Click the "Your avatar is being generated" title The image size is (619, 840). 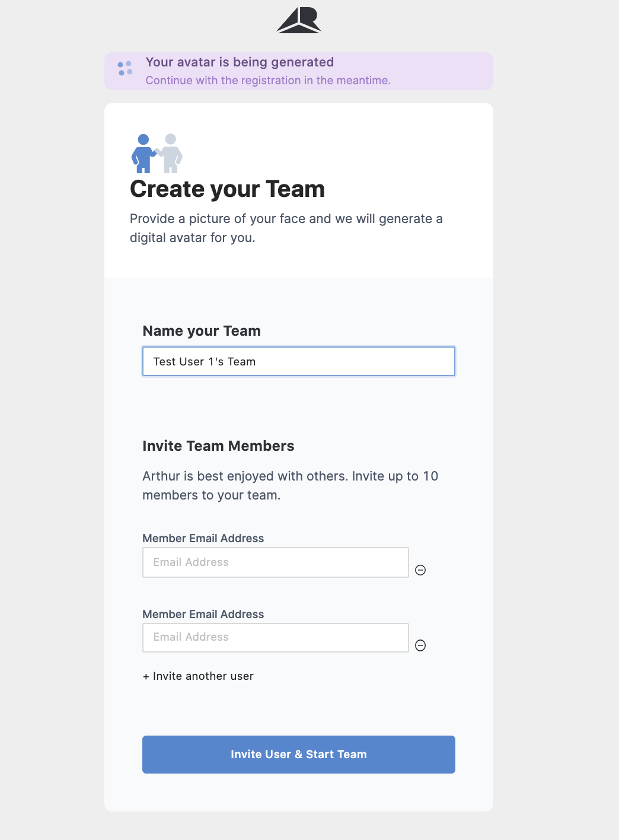pyautogui.click(x=240, y=62)
